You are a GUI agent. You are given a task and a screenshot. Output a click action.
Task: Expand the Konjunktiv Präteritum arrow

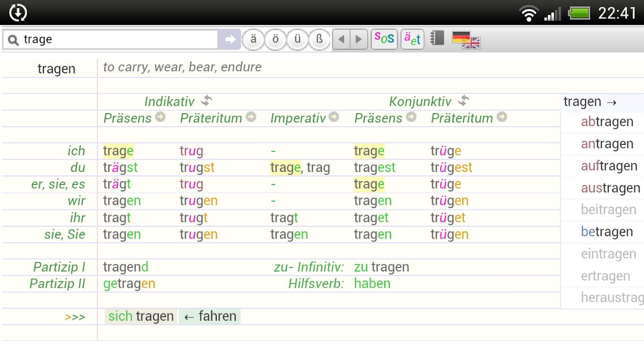click(502, 117)
